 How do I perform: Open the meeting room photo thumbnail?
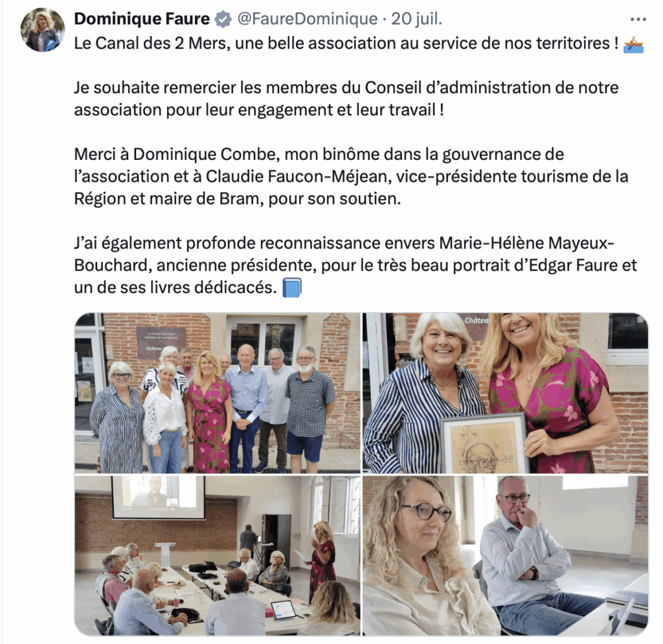[218, 555]
